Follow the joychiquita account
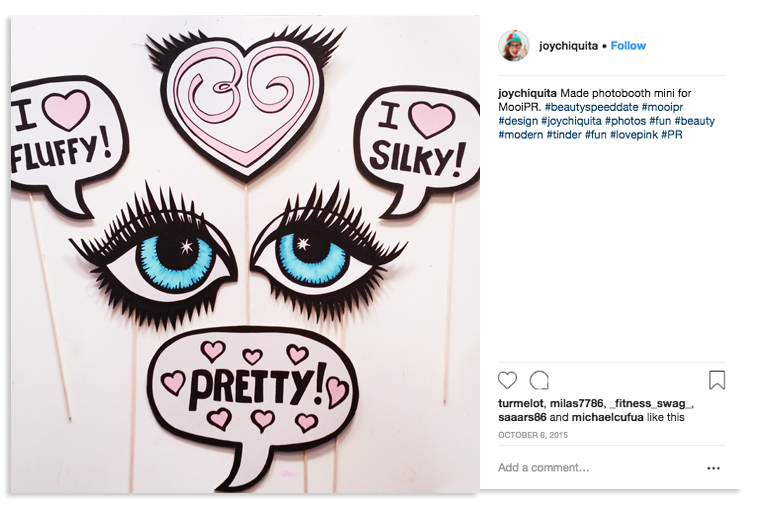 (x=628, y=46)
